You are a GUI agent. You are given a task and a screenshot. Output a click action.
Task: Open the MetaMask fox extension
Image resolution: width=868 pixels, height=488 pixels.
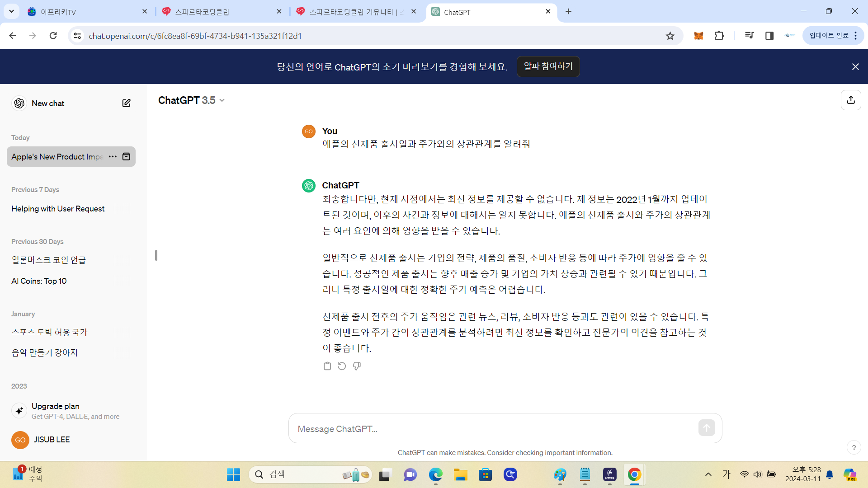[698, 36]
